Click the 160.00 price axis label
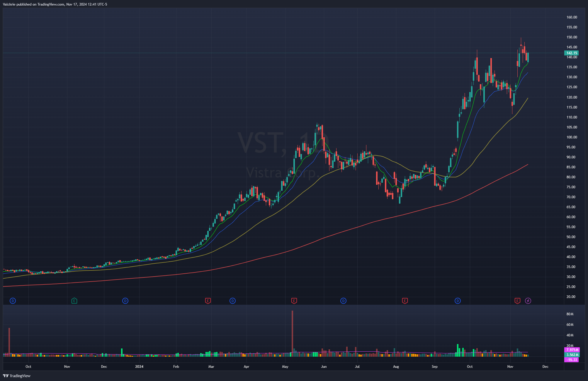588x381 pixels. (572, 17)
